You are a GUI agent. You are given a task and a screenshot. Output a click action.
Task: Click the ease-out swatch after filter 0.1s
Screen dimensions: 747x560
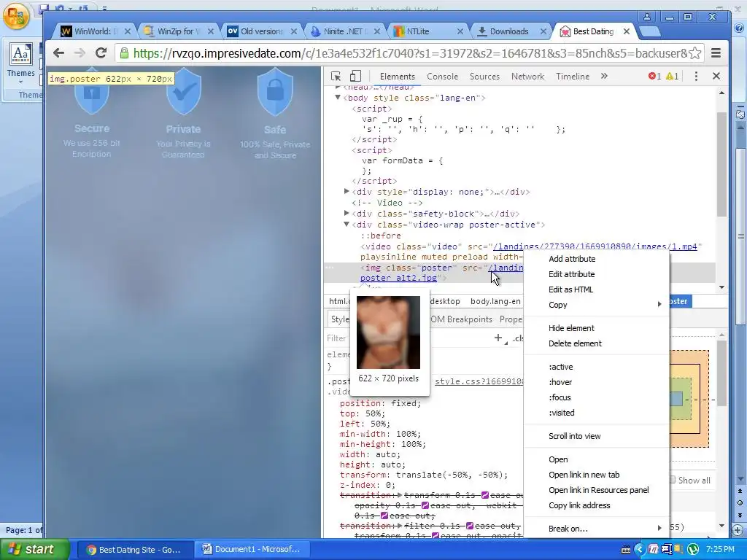point(469,526)
